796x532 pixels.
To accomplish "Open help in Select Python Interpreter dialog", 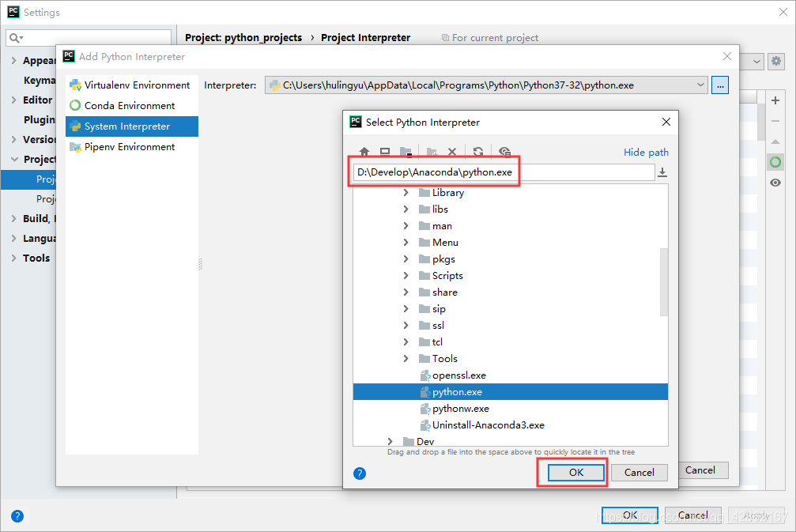I will coord(360,474).
